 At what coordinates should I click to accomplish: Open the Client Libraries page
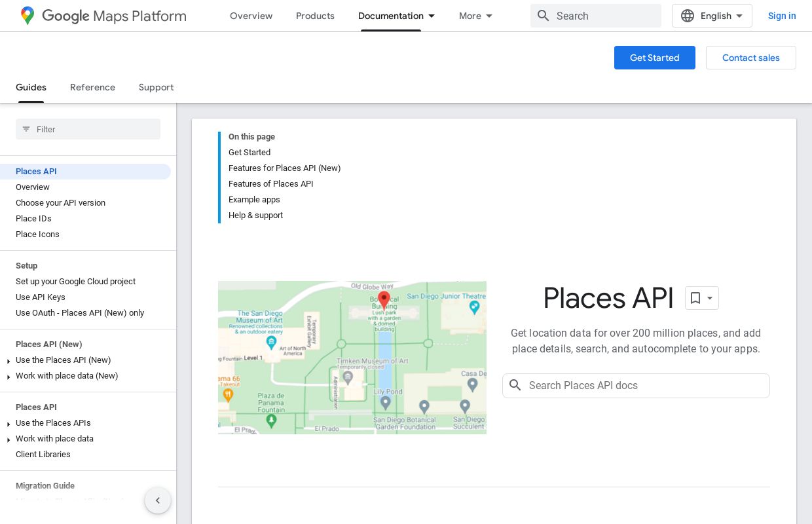pos(43,455)
